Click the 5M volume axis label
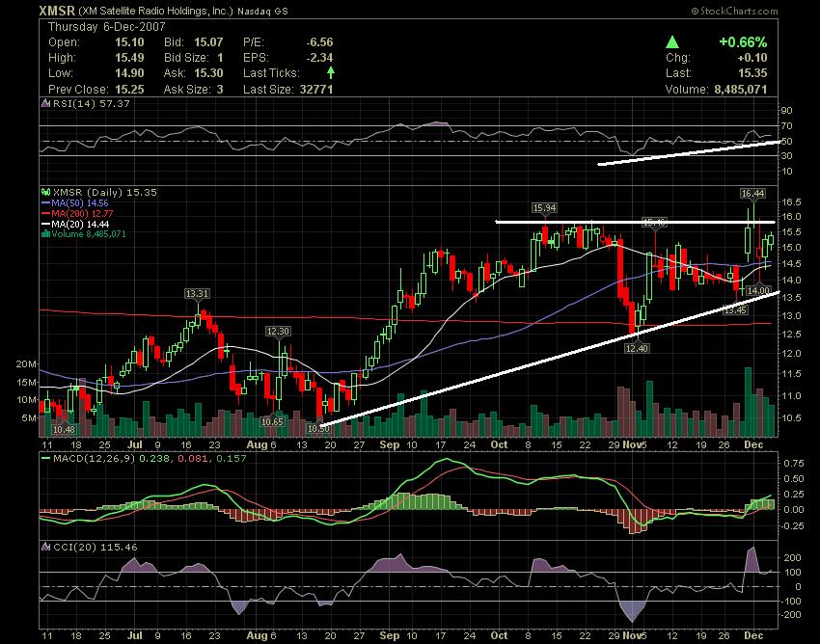This screenshot has height=644, width=820. 29,418
